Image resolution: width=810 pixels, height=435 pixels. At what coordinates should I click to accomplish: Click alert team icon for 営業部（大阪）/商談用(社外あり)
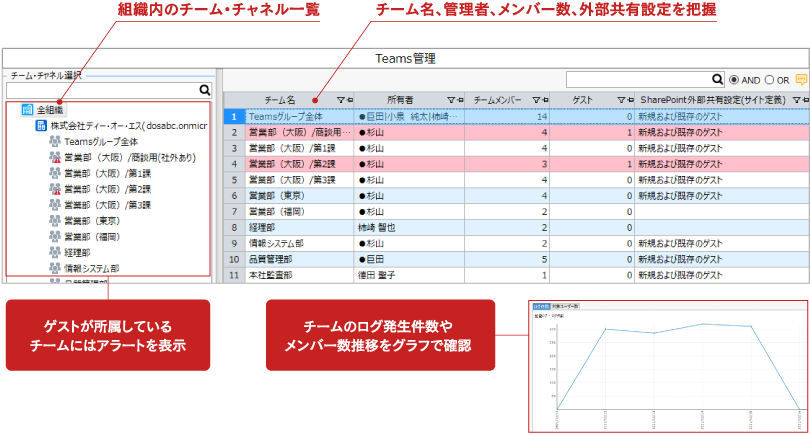coord(55,158)
